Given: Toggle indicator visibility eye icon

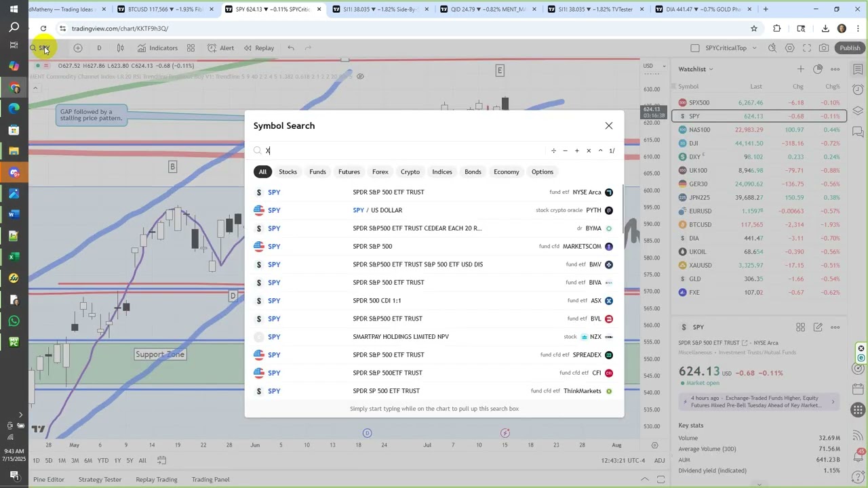Looking at the screenshot, I should click(360, 76).
